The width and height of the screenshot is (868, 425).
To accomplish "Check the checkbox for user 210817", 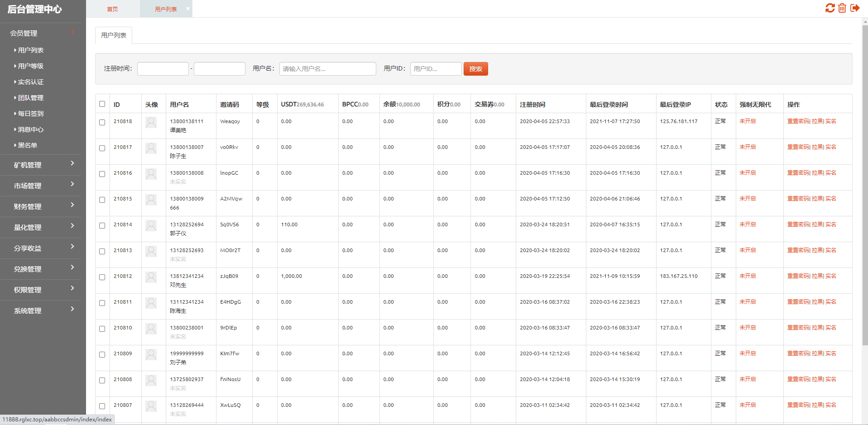I will [x=102, y=148].
